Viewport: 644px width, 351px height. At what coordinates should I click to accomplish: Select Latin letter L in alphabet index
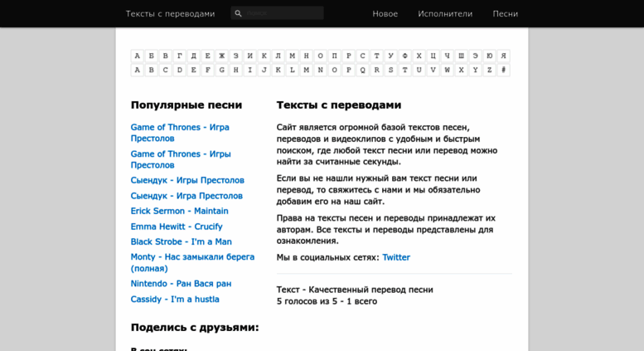292,70
